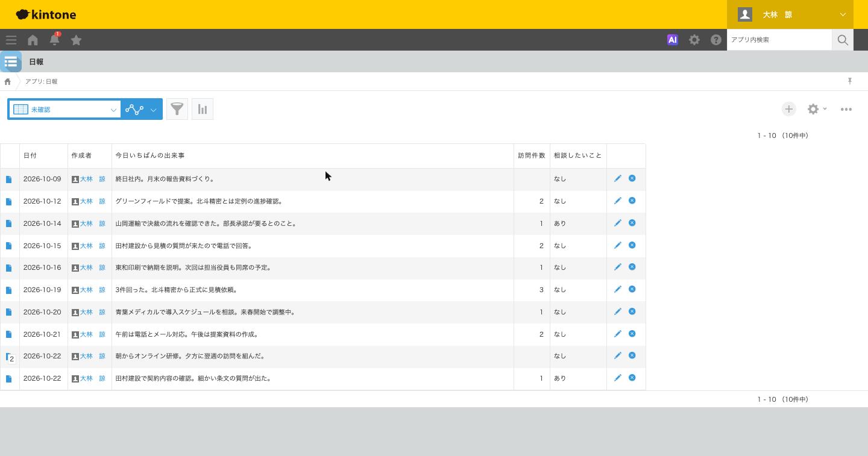Open the hamburger menu in header
This screenshot has height=456, width=868.
[x=11, y=40]
